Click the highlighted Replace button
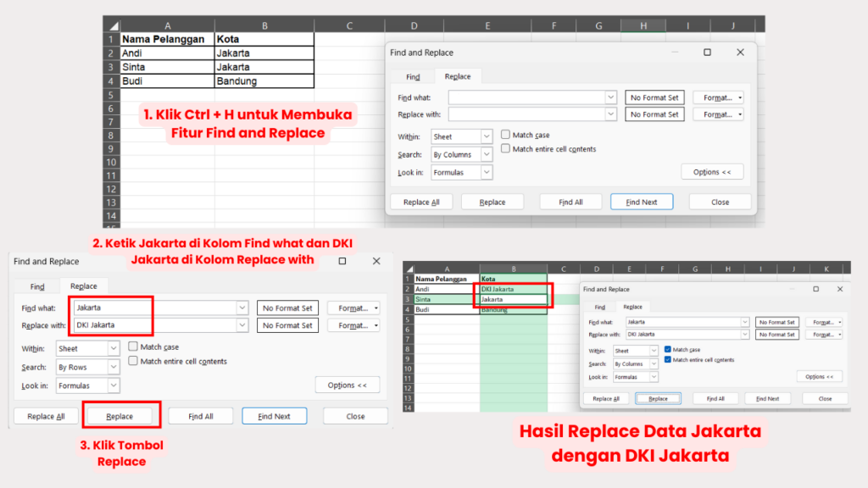Viewport: 868px width, 488px height. 120,415
